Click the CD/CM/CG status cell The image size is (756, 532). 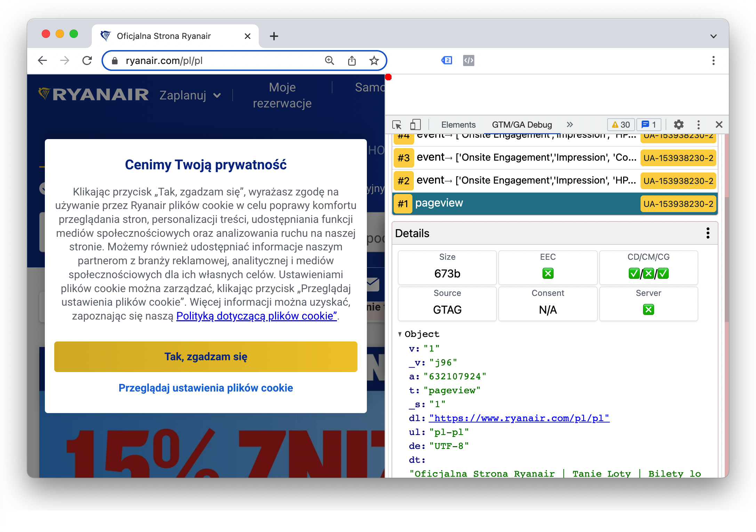click(x=649, y=267)
